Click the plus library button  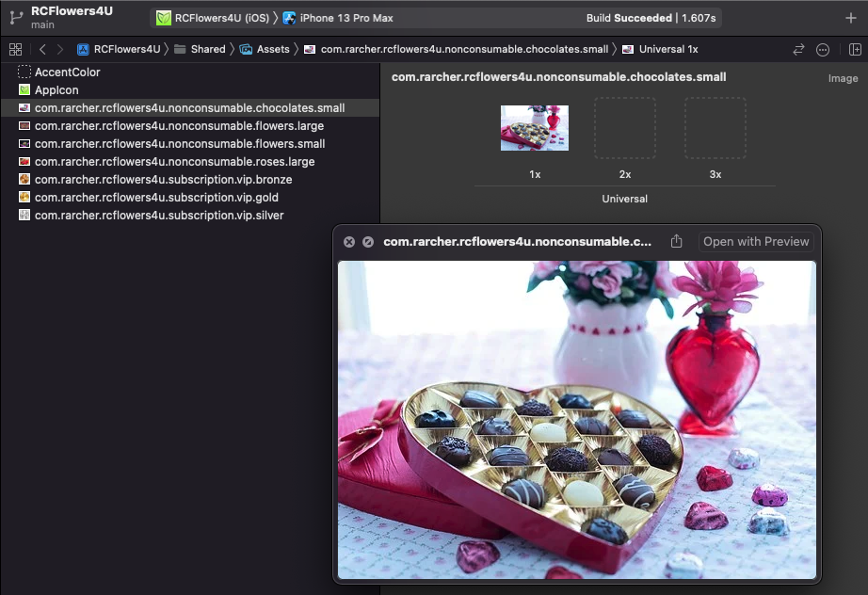(851, 18)
